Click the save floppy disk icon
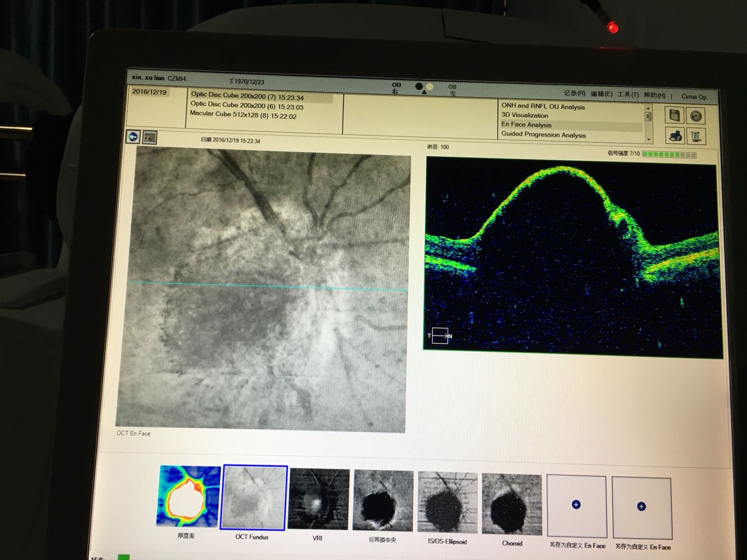Viewport: 747px width, 560px height. [x=675, y=115]
